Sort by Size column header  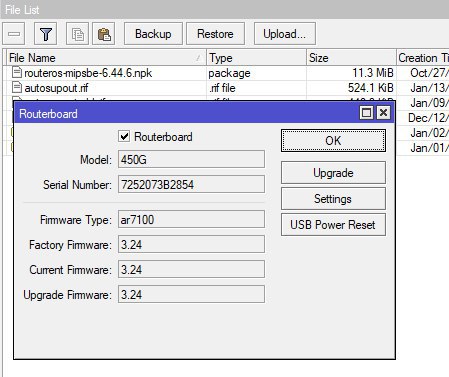pyautogui.click(x=351, y=58)
